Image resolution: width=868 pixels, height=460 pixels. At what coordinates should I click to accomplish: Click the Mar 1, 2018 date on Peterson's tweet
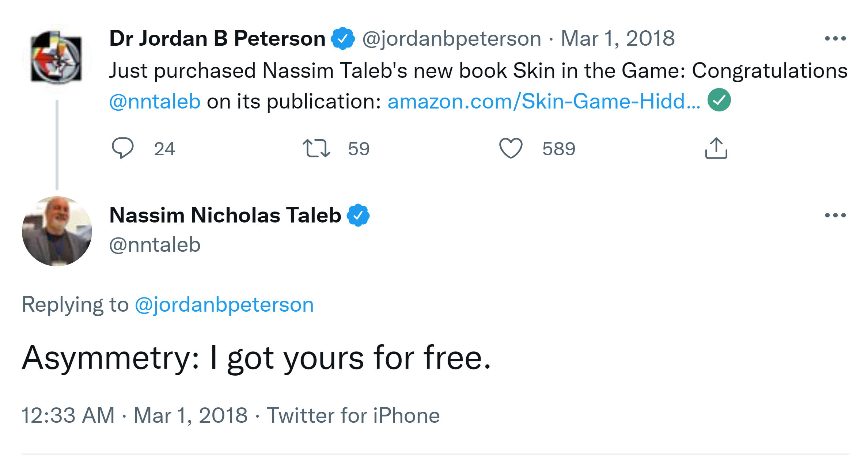pyautogui.click(x=618, y=38)
